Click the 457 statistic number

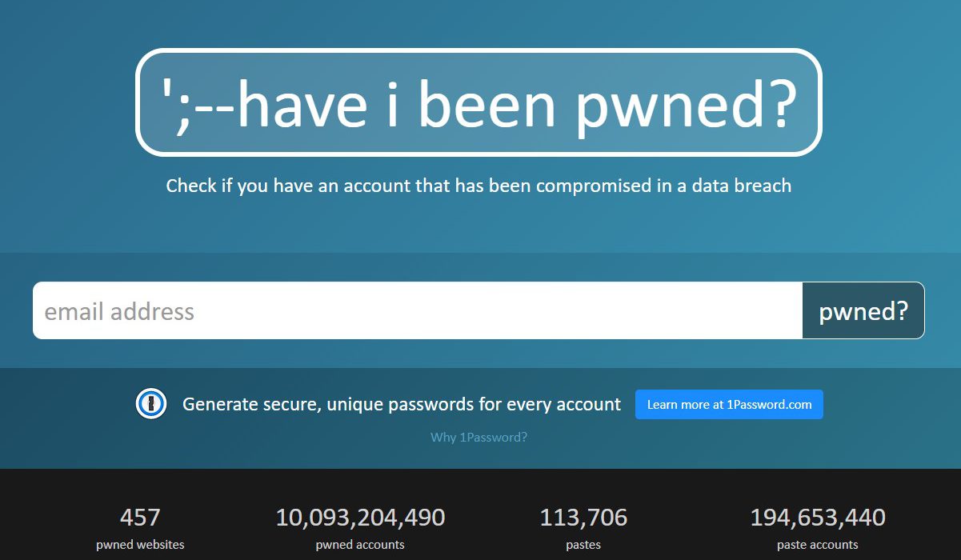[140, 518]
